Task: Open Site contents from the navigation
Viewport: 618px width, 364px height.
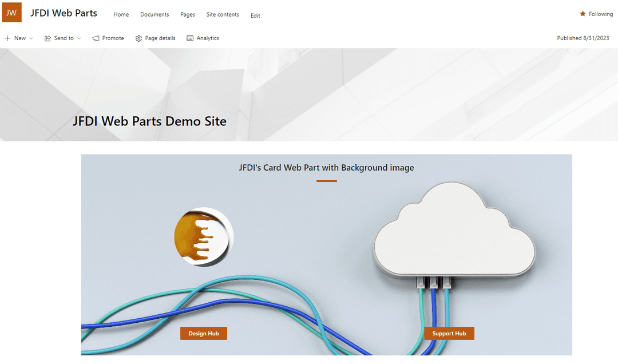Action: pos(223,15)
